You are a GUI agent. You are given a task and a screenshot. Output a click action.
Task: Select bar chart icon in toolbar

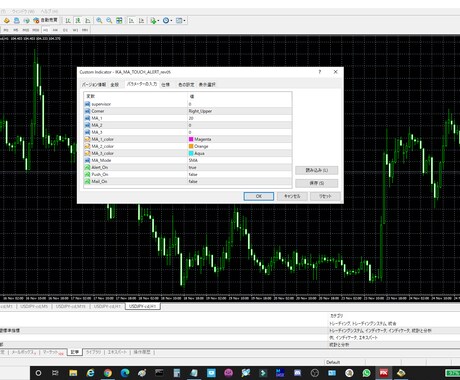click(68, 20)
